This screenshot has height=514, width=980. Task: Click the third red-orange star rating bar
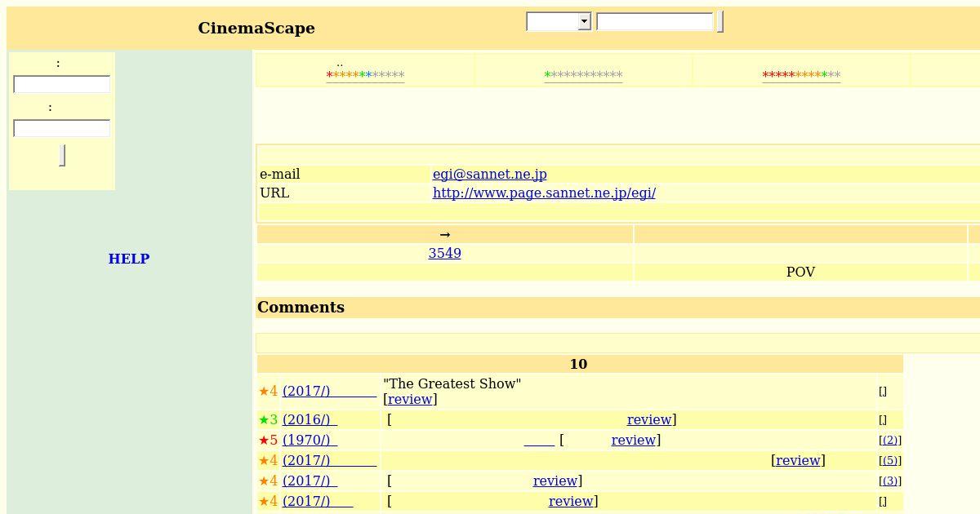[x=801, y=75]
